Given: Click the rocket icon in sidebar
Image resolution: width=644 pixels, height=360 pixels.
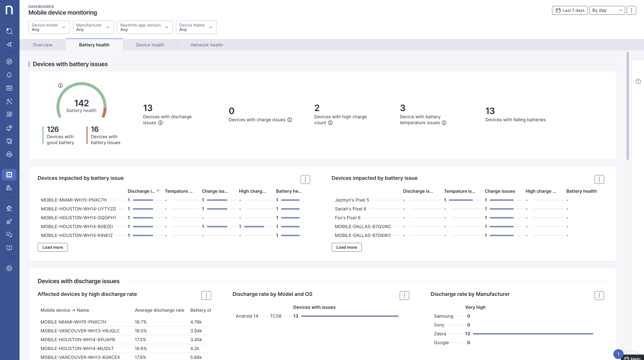Looking at the screenshot, I should pyautogui.click(x=9, y=221).
